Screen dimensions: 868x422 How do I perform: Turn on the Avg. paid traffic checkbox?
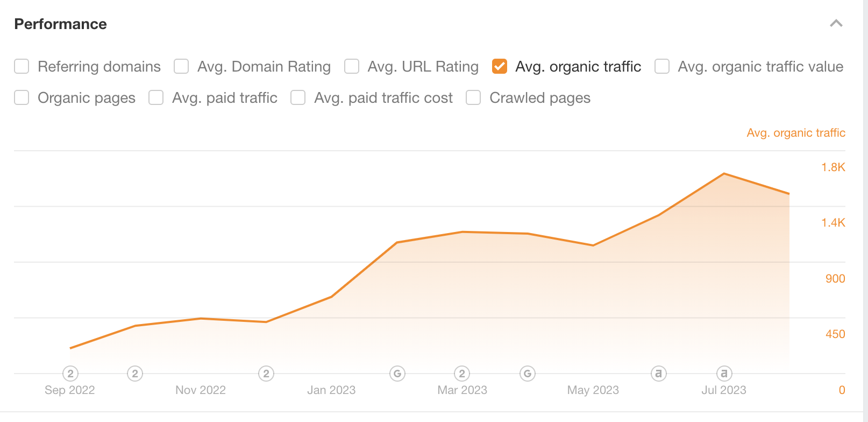(156, 97)
